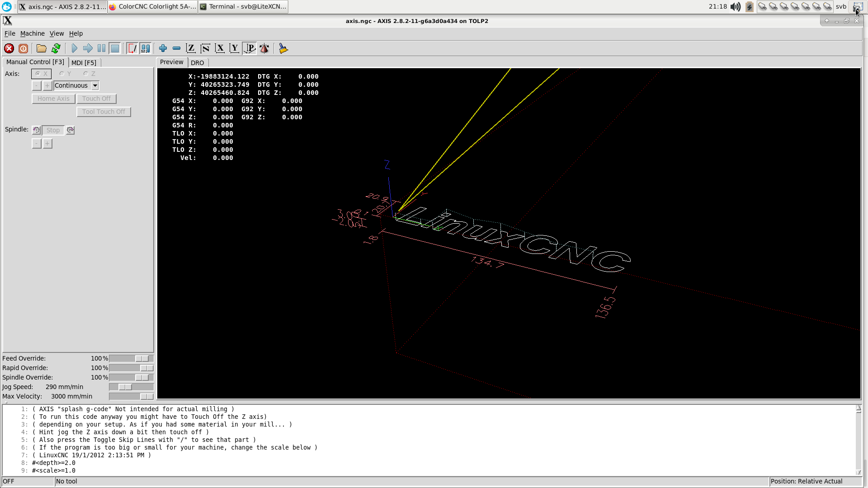Switch to MDI tab

click(84, 63)
